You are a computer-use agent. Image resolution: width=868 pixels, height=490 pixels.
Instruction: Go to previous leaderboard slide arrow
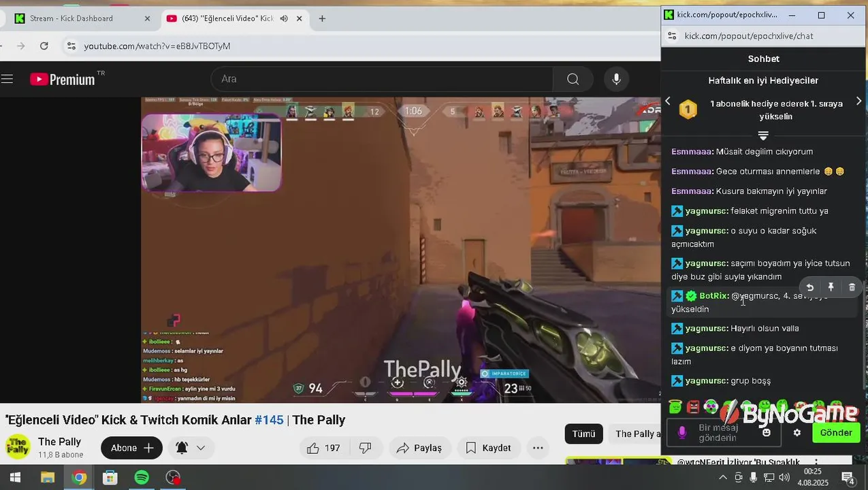point(668,101)
